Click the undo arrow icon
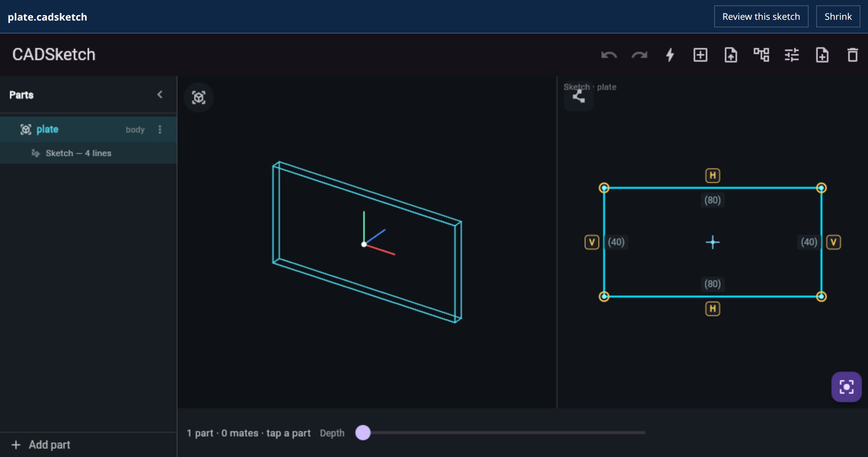 click(x=609, y=55)
